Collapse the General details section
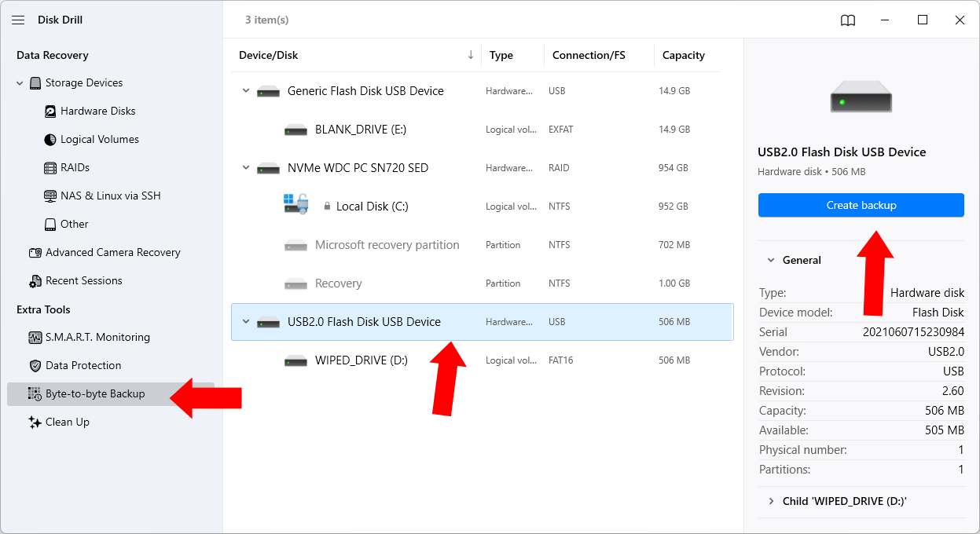The width and height of the screenshot is (980, 534). (x=770, y=260)
